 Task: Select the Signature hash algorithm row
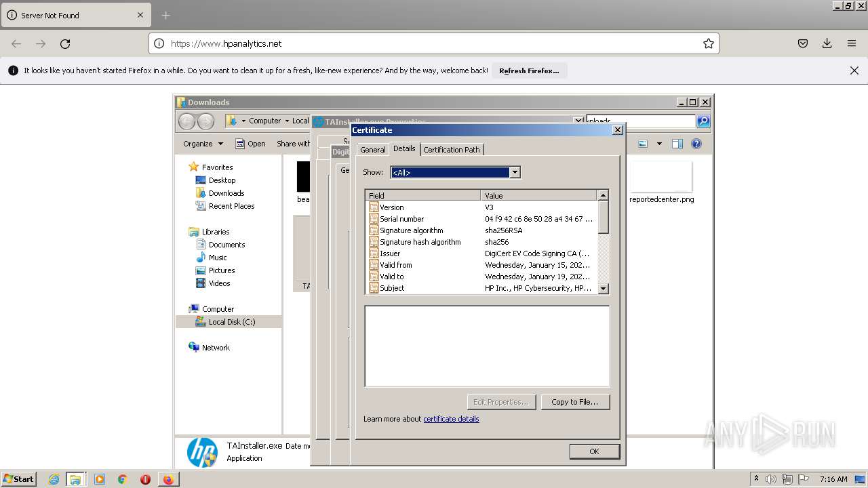pyautogui.click(x=482, y=242)
